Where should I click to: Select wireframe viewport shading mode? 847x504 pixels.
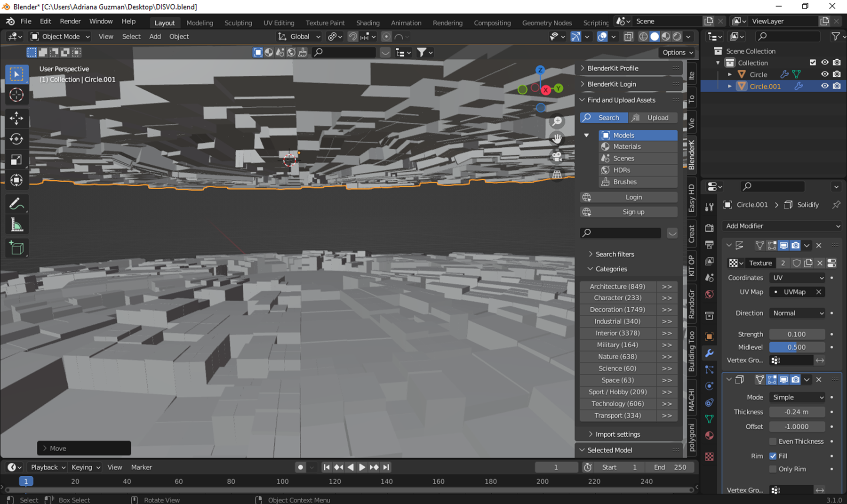tap(643, 37)
